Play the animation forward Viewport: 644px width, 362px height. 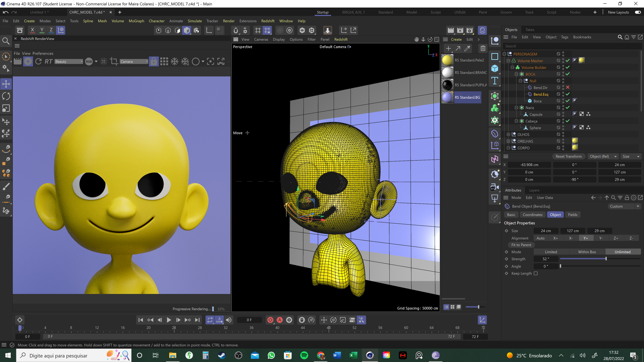click(169, 320)
